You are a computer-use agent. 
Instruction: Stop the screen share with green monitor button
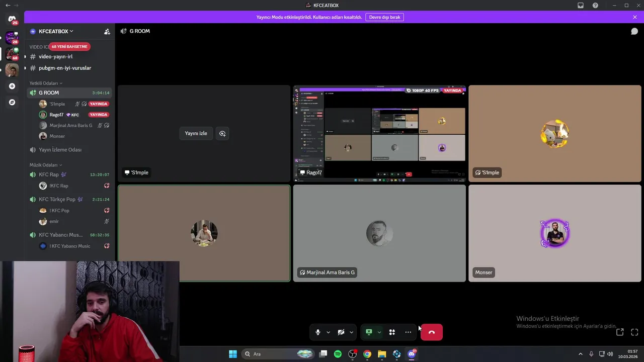pos(369,332)
